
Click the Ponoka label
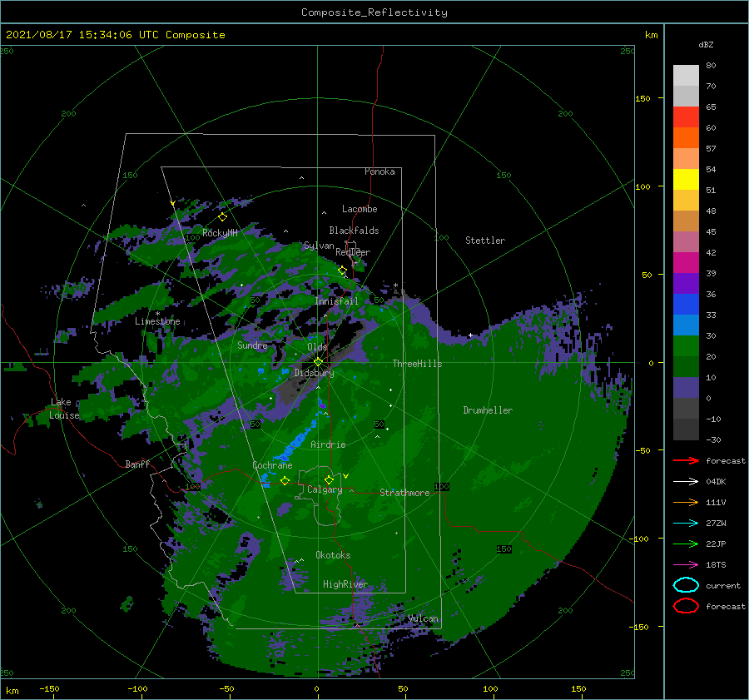point(379,171)
